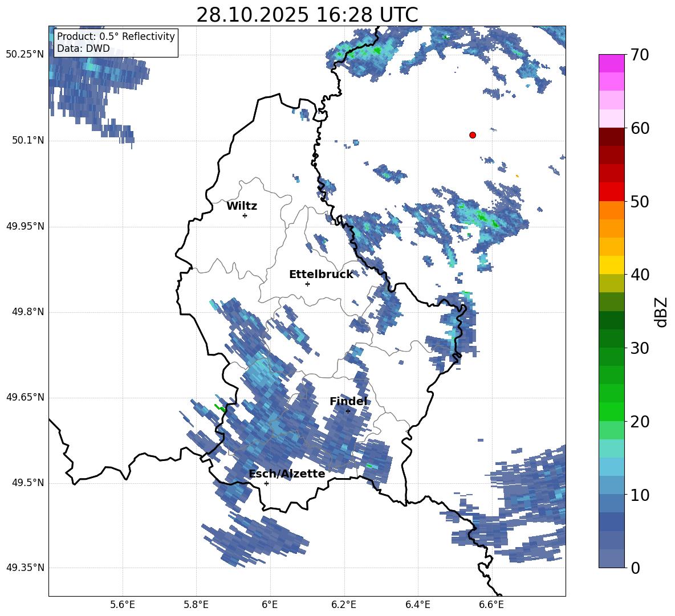Click the 49.5°N latitude tick label
Screen dimensions: 675x616
point(28,483)
